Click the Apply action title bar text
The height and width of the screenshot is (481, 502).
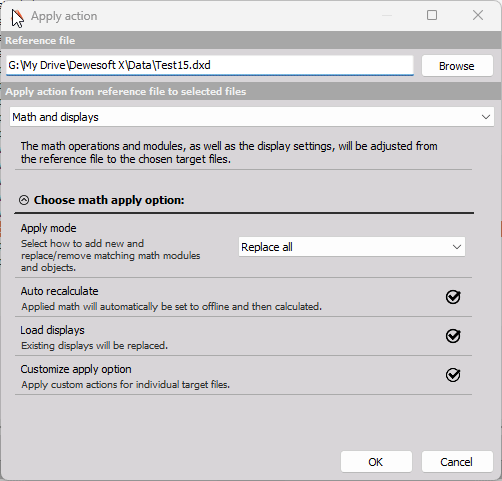click(64, 16)
